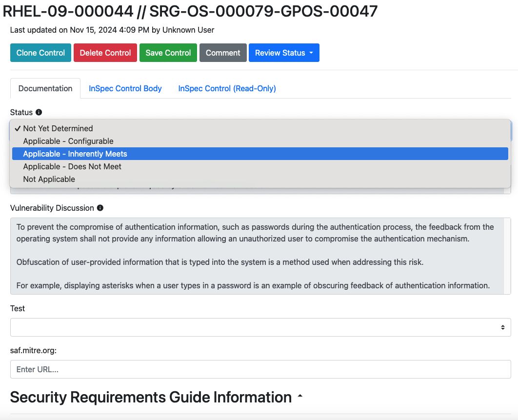Select the Documentation tab
Image resolution: width=518 pixels, height=420 pixels.
(45, 88)
